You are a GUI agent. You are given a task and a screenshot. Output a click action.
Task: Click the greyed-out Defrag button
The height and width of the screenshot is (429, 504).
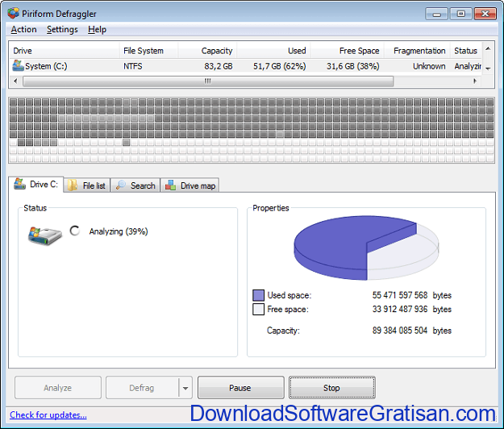point(142,388)
